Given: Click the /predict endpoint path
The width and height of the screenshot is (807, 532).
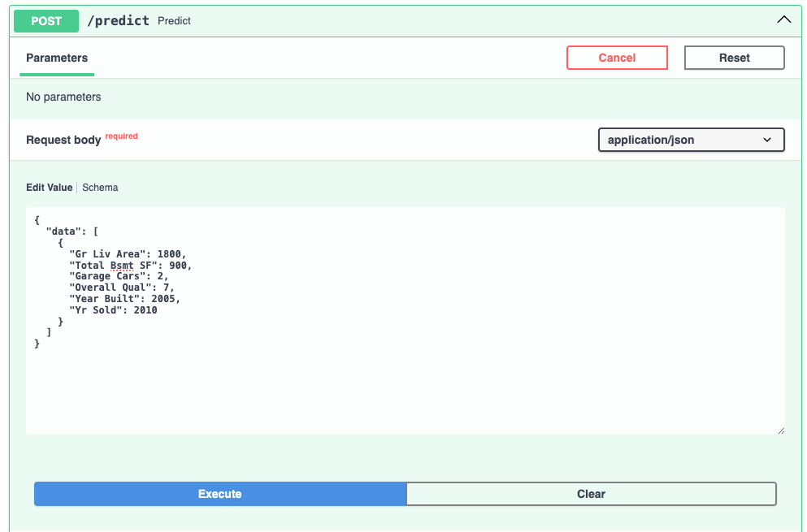Looking at the screenshot, I should point(118,21).
